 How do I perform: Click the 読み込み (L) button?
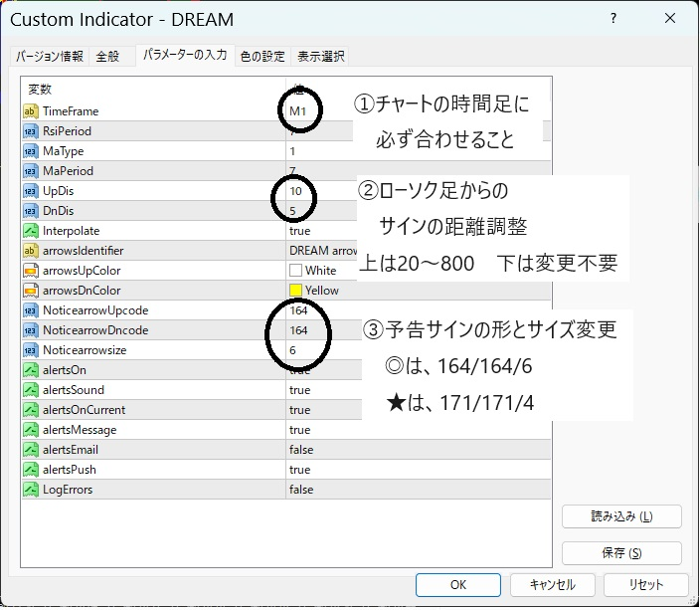tap(621, 516)
